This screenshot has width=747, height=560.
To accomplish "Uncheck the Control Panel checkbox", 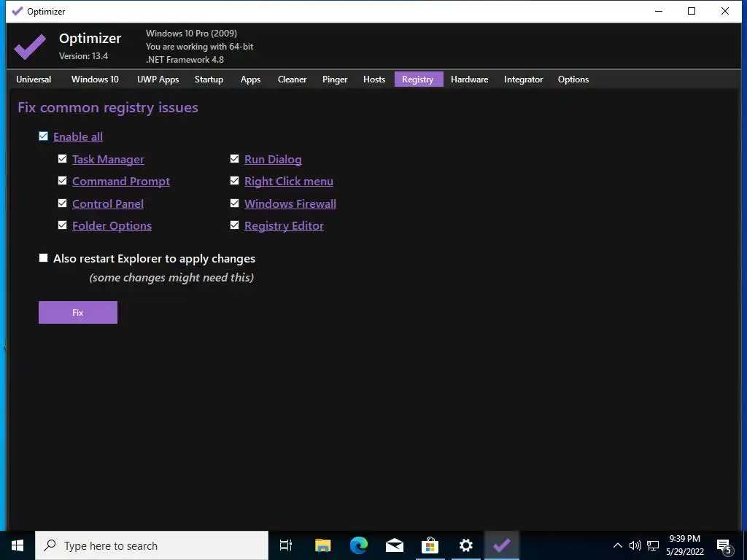I will click(x=63, y=203).
